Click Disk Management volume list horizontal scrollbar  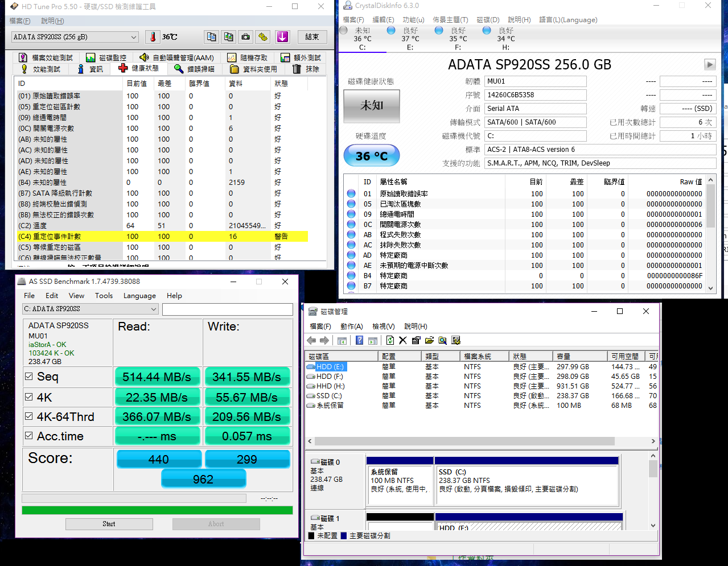tap(482, 441)
